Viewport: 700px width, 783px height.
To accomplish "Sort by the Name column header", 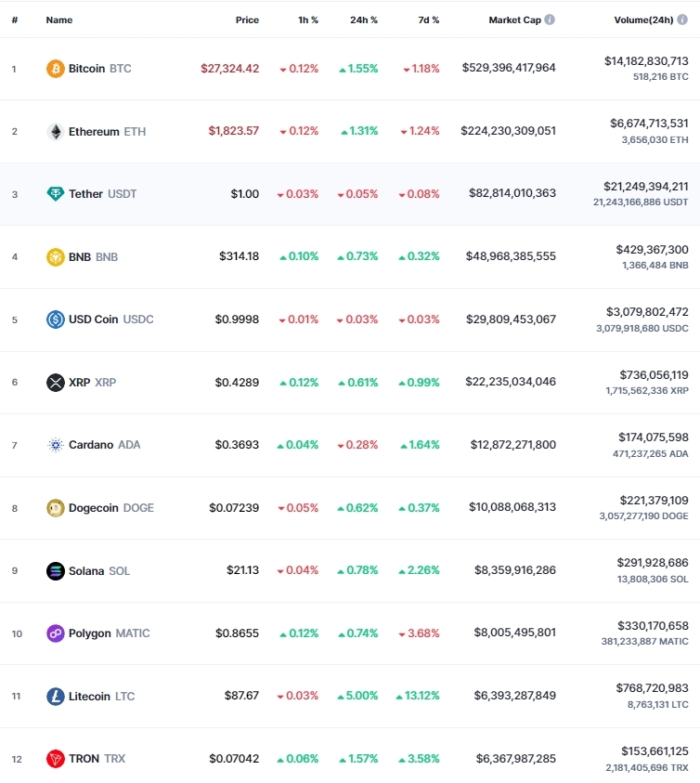I will pos(58,20).
